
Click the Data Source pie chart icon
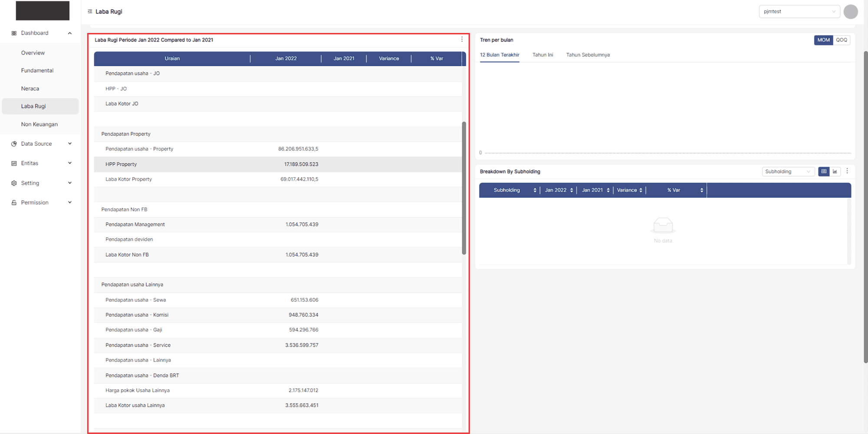(14, 144)
